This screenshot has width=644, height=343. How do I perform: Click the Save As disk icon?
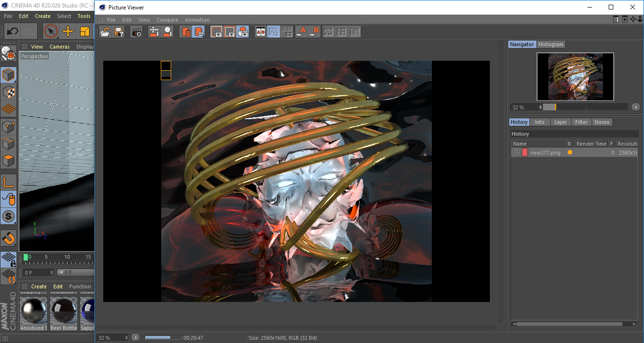119,32
